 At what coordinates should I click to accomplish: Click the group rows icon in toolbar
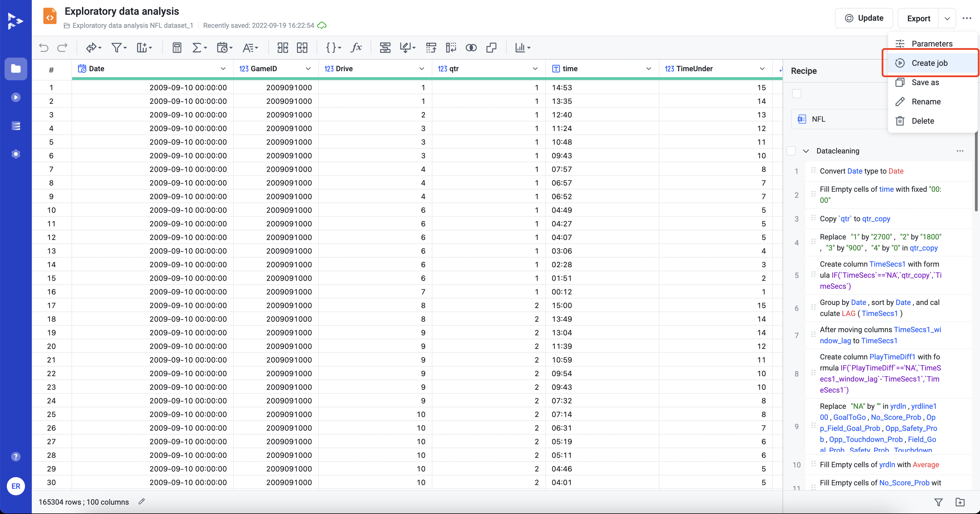(385, 48)
